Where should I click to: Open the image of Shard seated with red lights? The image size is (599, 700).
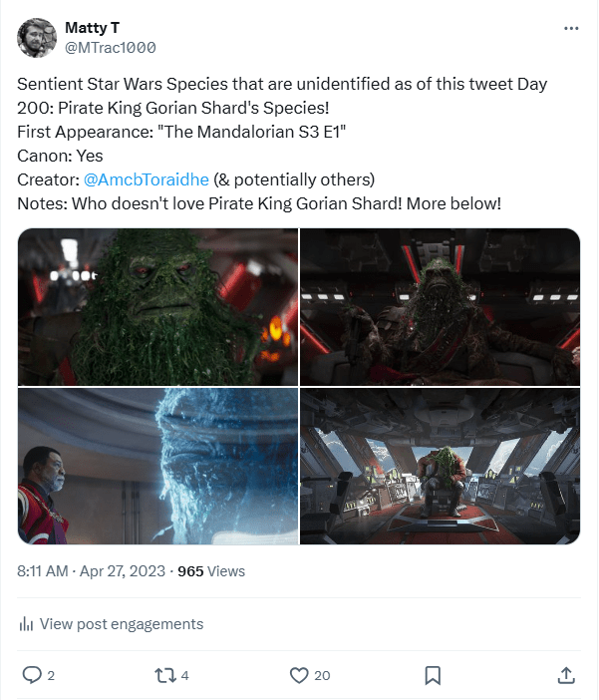pyautogui.click(x=440, y=307)
